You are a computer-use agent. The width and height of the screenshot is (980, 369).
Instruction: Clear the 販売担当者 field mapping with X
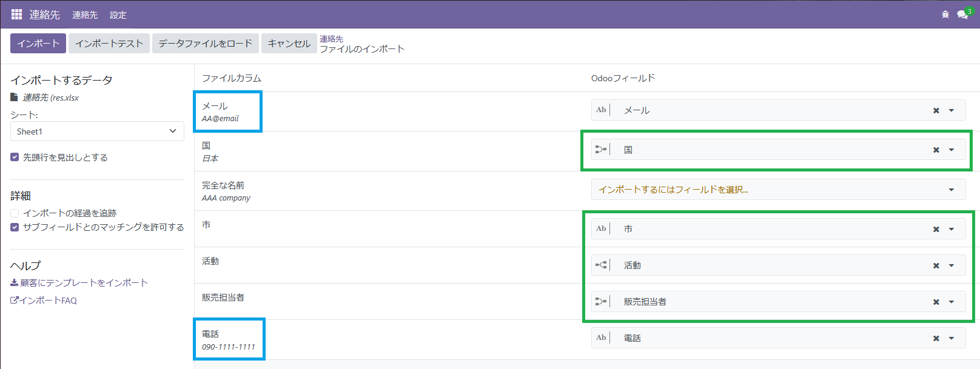(x=936, y=302)
